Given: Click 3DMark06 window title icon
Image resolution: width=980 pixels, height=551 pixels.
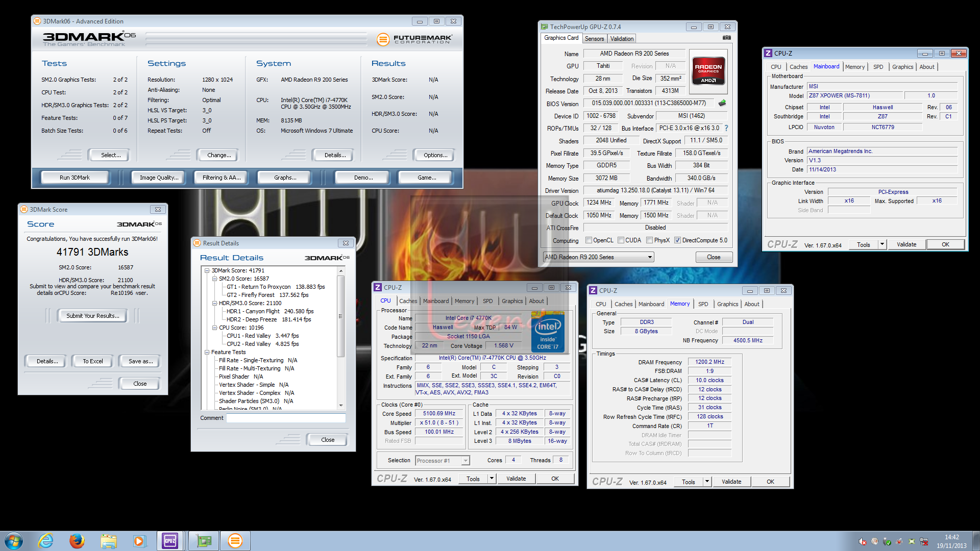Looking at the screenshot, I should (x=37, y=21).
